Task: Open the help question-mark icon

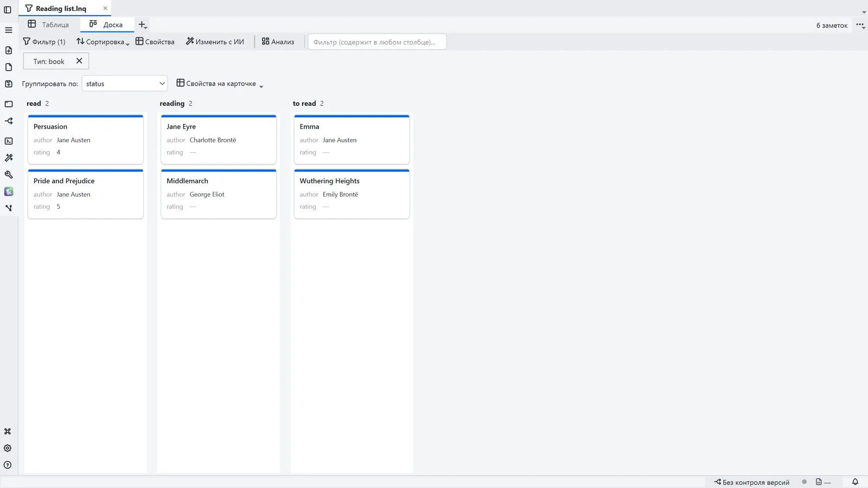Action: pos(8,465)
